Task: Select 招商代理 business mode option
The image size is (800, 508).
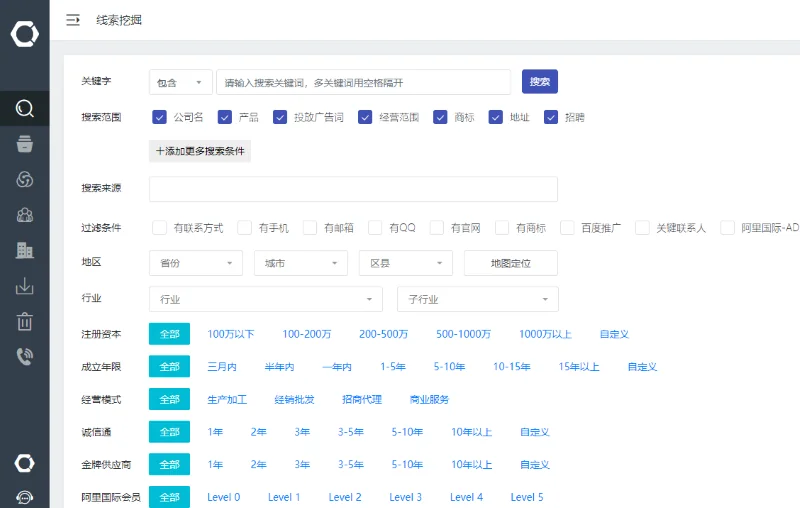Action: tap(362, 399)
